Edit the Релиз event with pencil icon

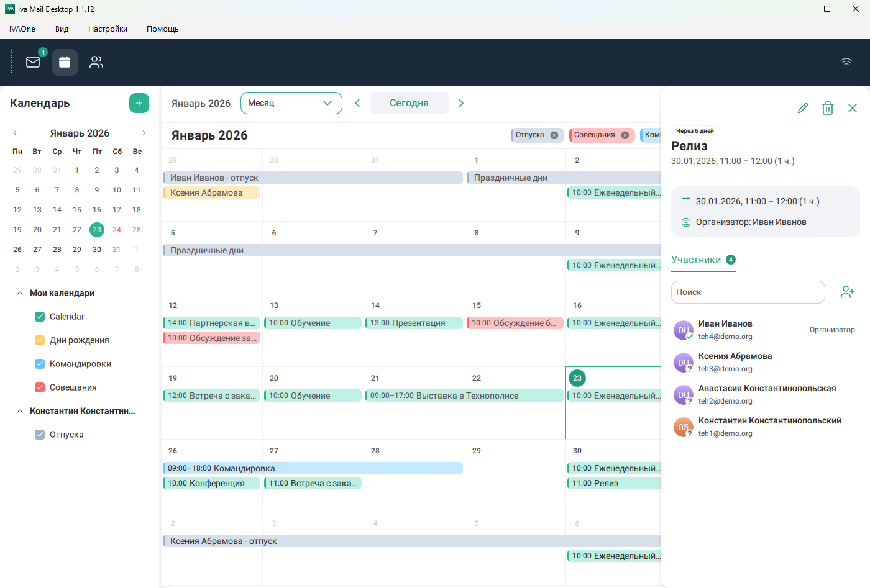803,108
